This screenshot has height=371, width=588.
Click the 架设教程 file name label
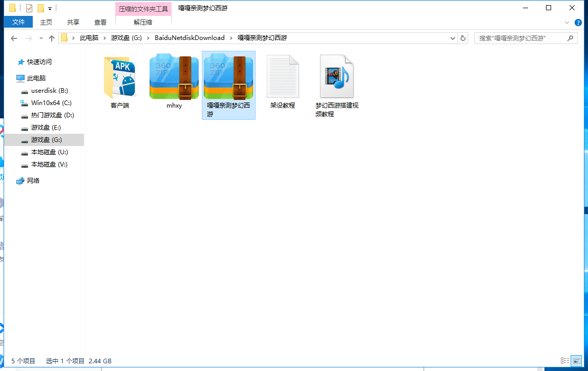(x=283, y=106)
